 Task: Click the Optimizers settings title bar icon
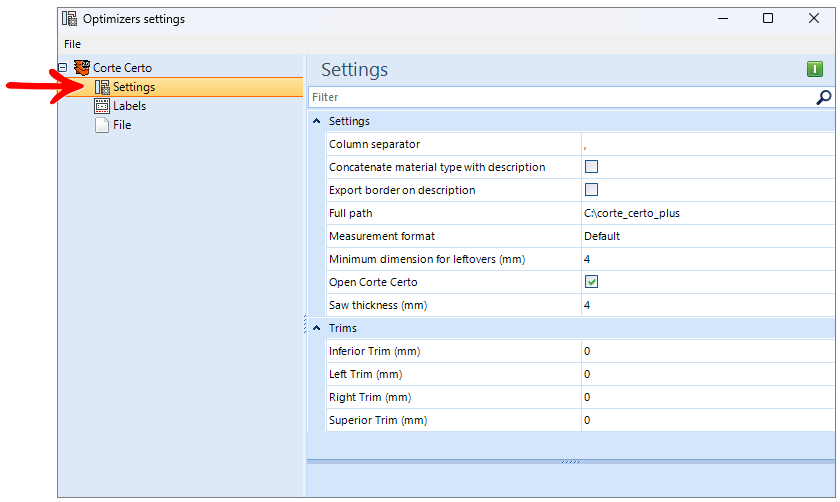click(70, 18)
